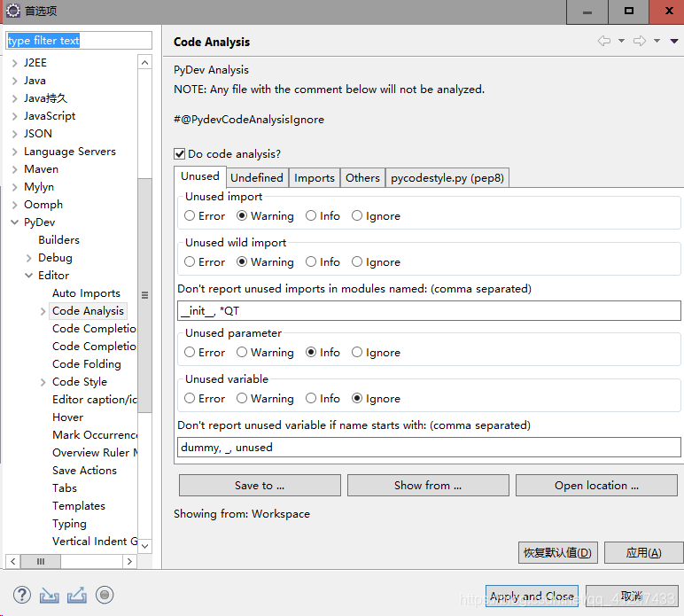This screenshot has width=684, height=616.
Task: Set Unused variable to Info
Action: [311, 398]
